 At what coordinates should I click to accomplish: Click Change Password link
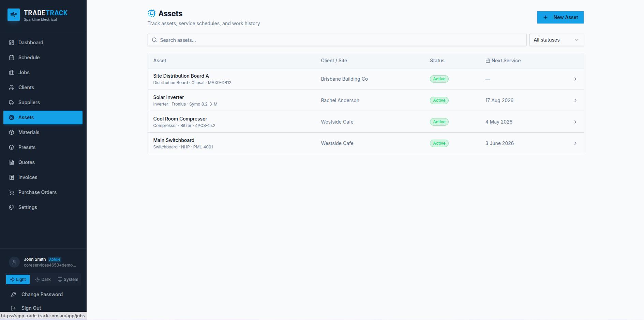click(x=42, y=294)
